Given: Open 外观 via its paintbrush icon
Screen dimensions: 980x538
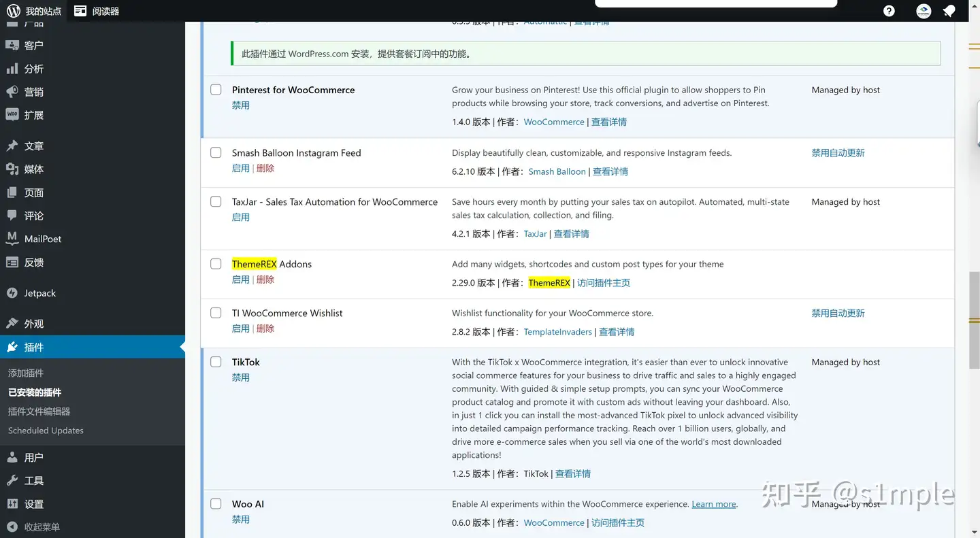Looking at the screenshot, I should click(12, 324).
